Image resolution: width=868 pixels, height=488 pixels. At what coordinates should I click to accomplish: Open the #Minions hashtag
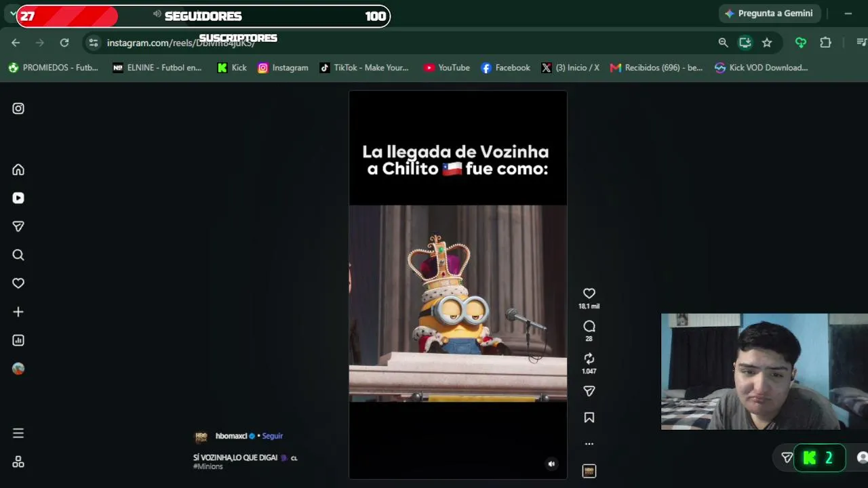coord(208,466)
